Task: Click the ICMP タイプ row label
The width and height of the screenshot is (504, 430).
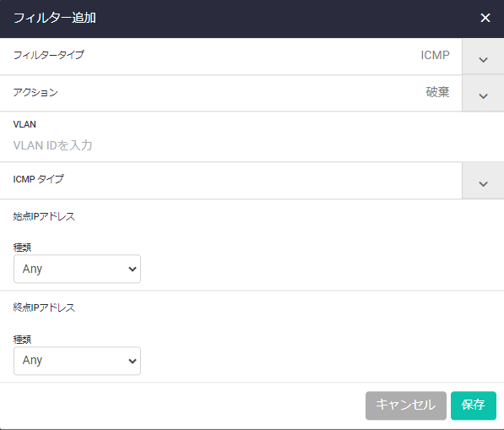Action: point(38,179)
